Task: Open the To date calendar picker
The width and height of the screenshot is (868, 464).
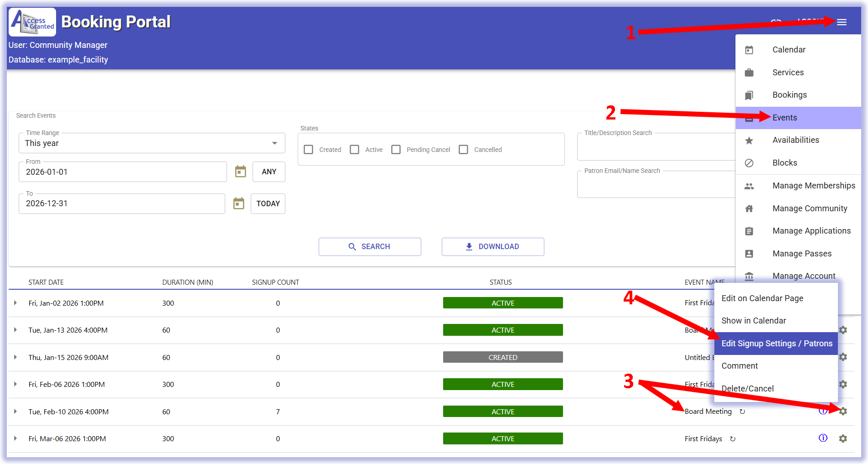Action: (238, 203)
